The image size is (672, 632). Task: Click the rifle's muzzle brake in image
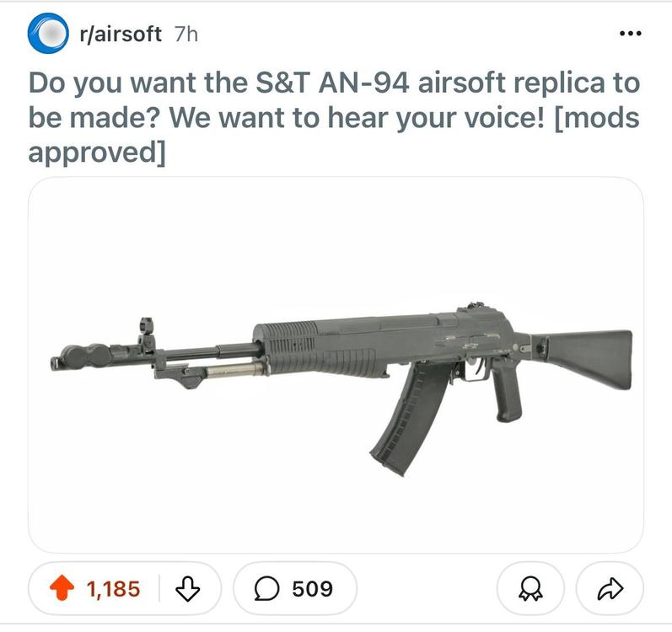click(82, 356)
